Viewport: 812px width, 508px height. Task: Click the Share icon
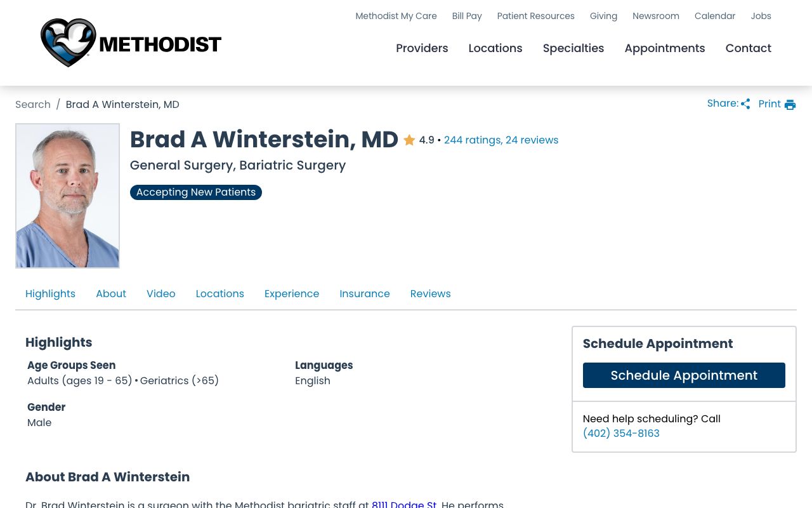tap(745, 104)
